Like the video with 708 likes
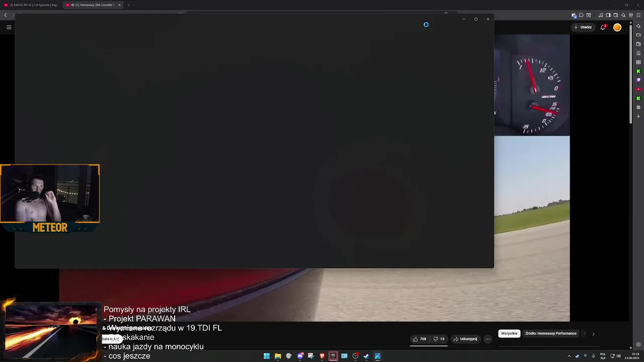644x362 pixels. tap(420, 339)
